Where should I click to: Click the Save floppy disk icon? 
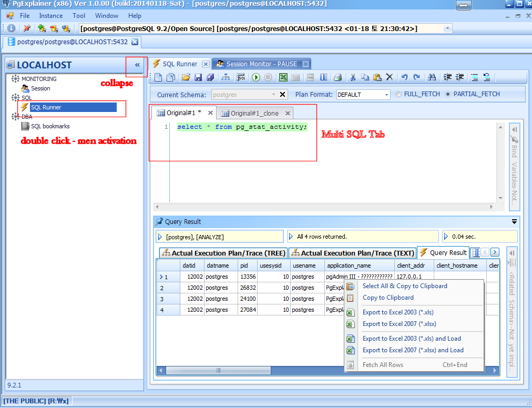point(198,77)
